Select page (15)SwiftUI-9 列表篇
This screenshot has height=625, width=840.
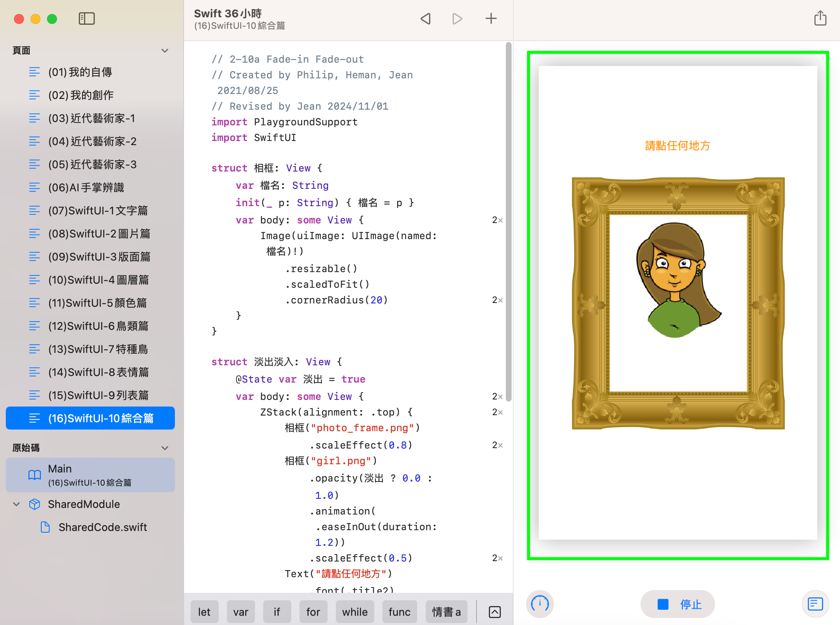coord(98,395)
